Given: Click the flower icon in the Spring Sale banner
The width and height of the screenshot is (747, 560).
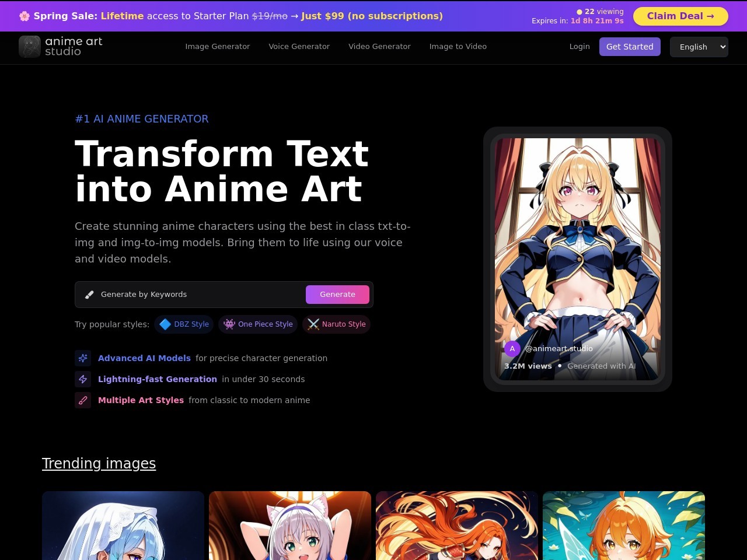Looking at the screenshot, I should pyautogui.click(x=25, y=16).
